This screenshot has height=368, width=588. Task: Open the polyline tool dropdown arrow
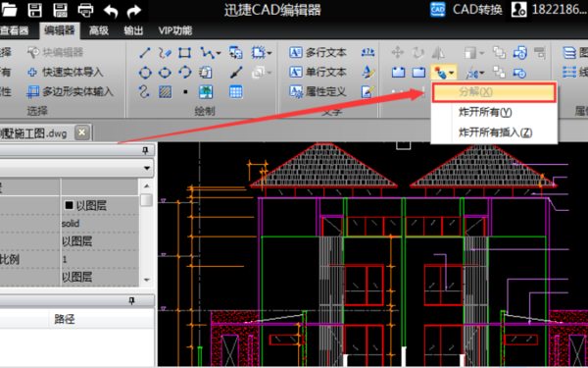[x=219, y=53]
